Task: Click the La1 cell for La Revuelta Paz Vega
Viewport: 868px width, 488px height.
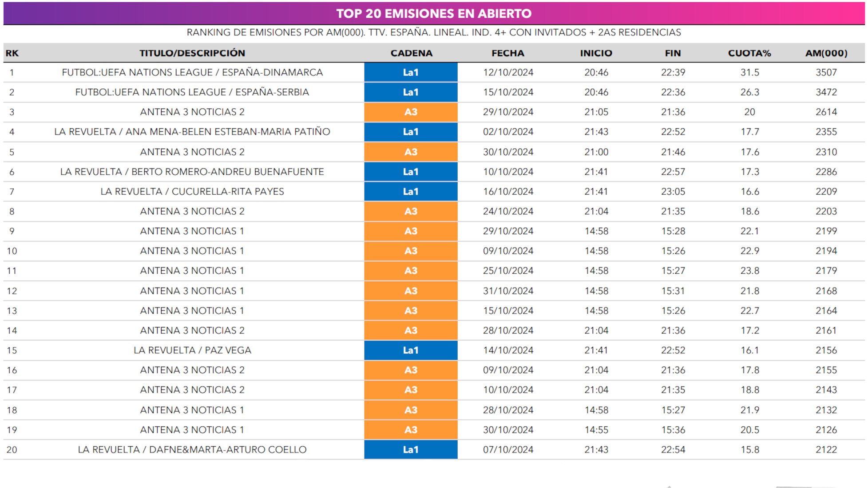Action: click(411, 350)
